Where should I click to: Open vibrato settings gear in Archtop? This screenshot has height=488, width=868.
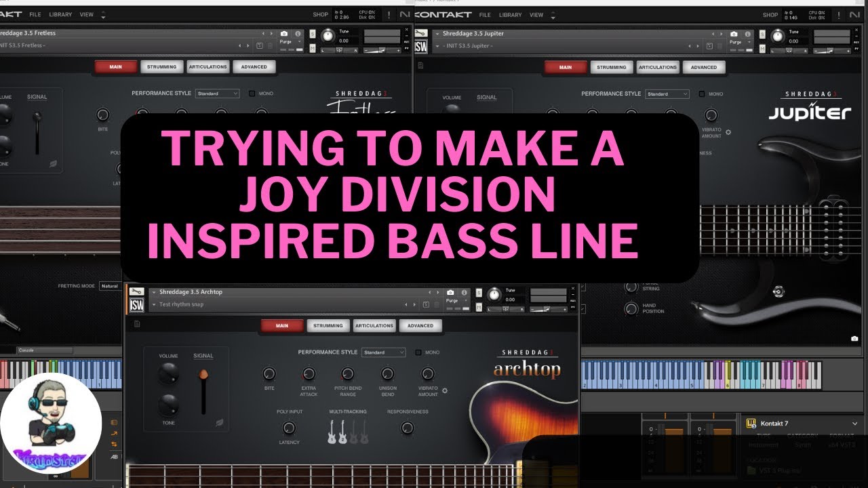coord(445,390)
